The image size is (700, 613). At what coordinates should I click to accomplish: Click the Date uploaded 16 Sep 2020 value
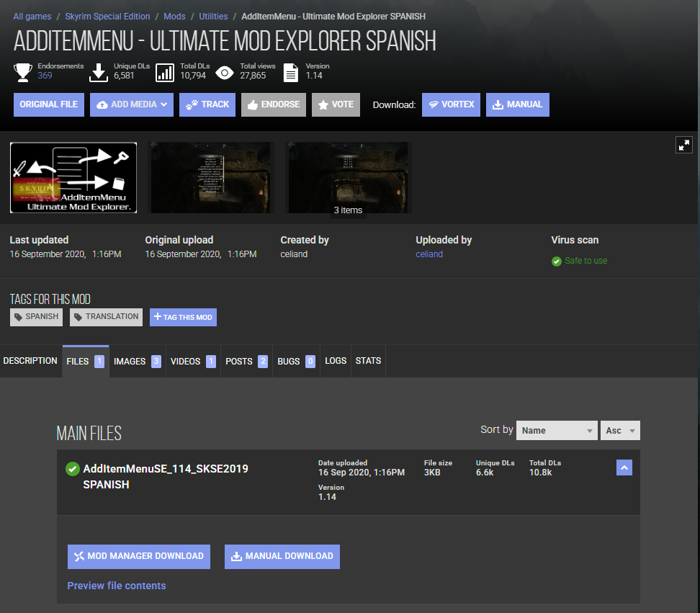click(362, 473)
